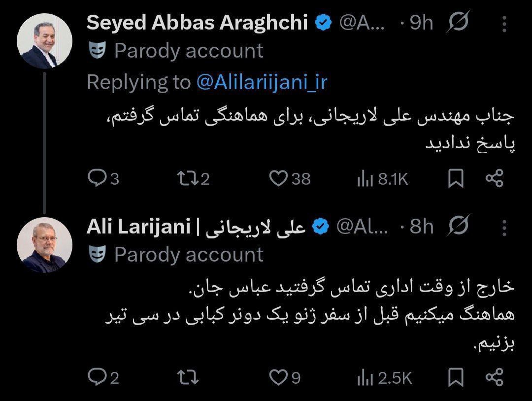Screen dimensions: 532x401
Task: Like Ali Larijani's tweet with 9 likes
Action: click(x=279, y=377)
